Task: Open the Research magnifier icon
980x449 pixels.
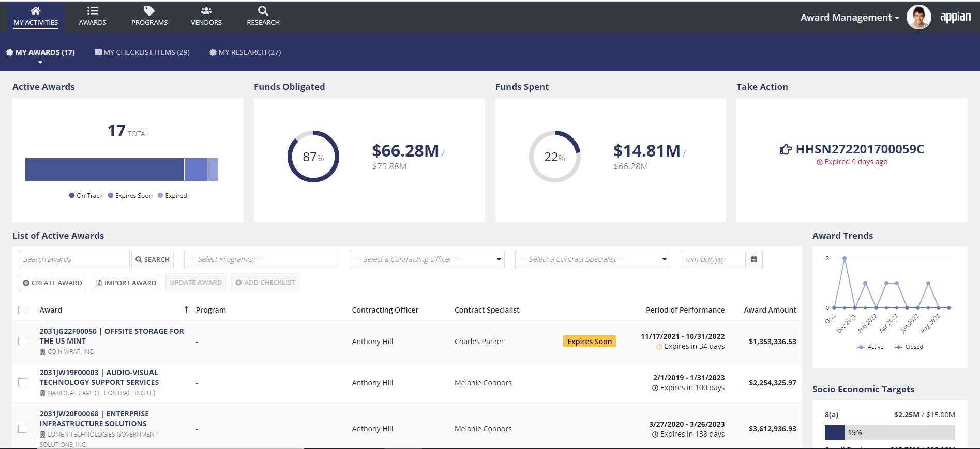Action: pyautogui.click(x=263, y=11)
